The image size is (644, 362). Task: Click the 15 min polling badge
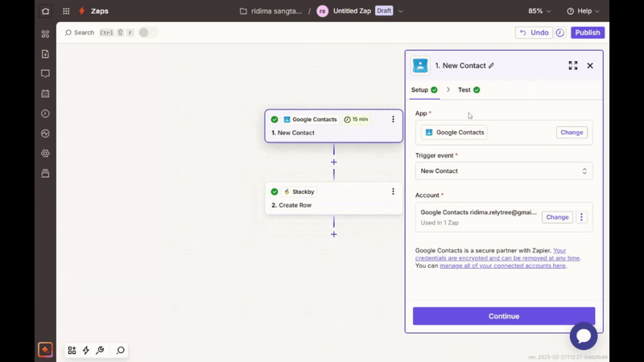[356, 119]
